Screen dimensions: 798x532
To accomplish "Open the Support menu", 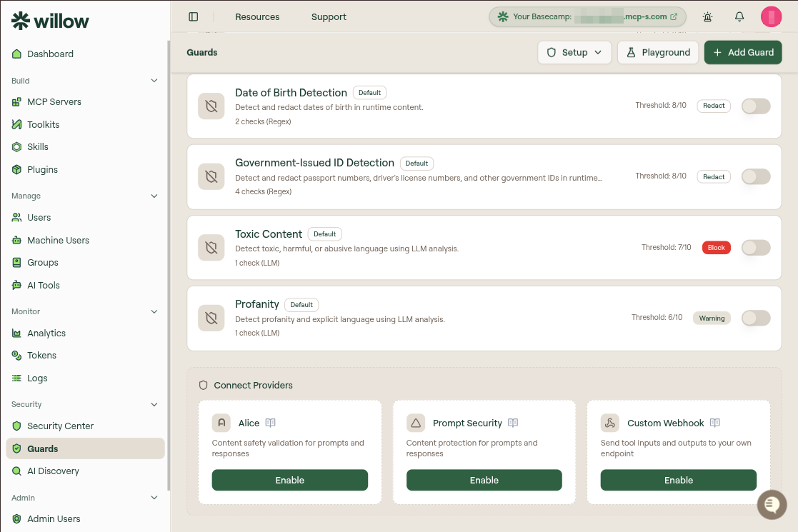I will [x=329, y=17].
